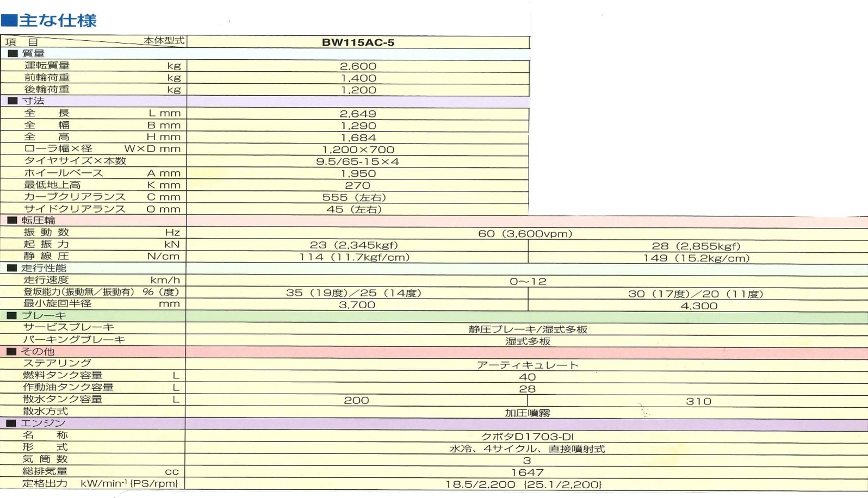This screenshot has width=868, height=498.
Task: Click the カーブクリアランス row label
Action: (x=75, y=197)
